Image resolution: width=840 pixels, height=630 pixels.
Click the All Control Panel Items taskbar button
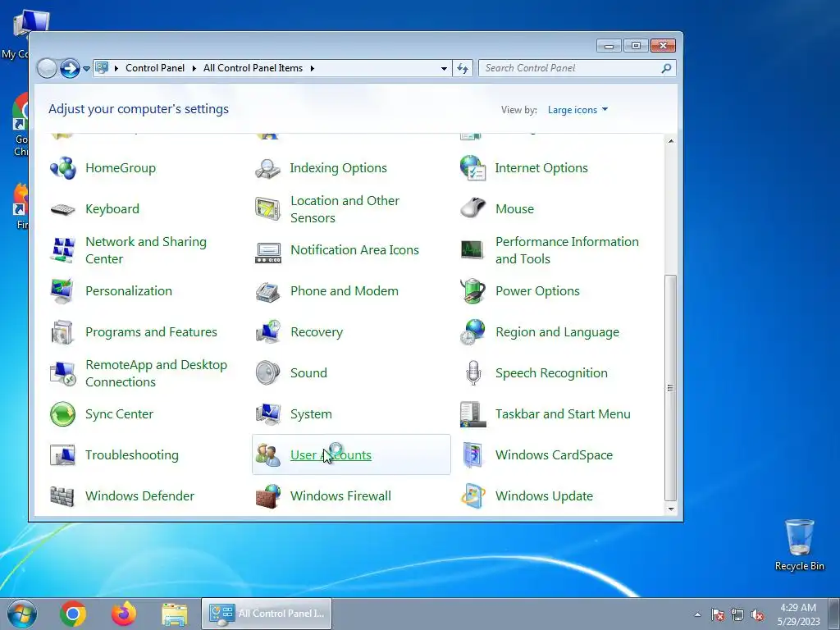click(x=267, y=614)
